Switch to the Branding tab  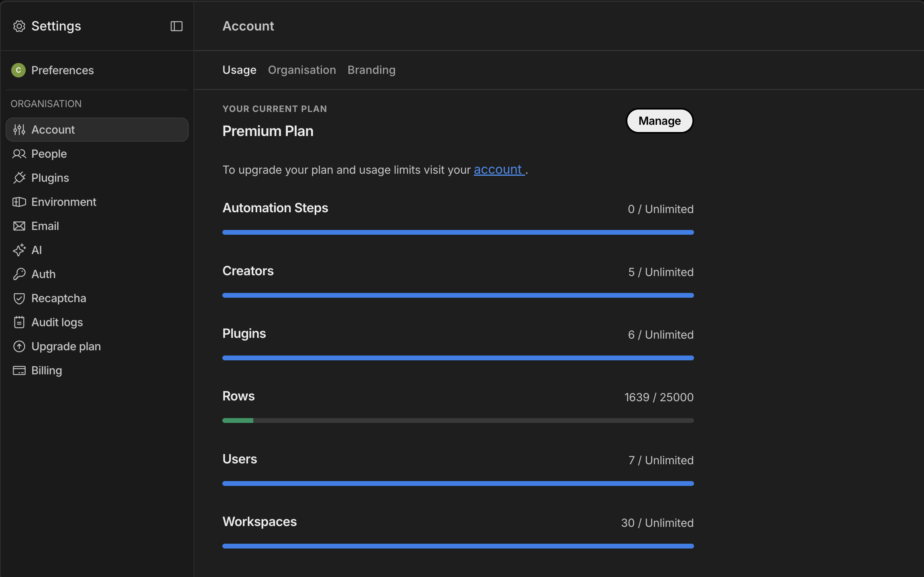[x=371, y=70]
